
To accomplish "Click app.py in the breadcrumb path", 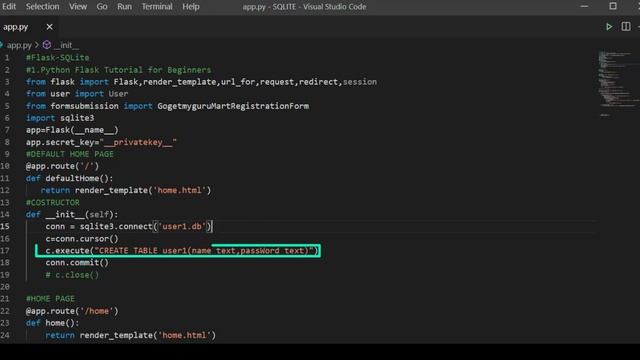I will tap(19, 45).
